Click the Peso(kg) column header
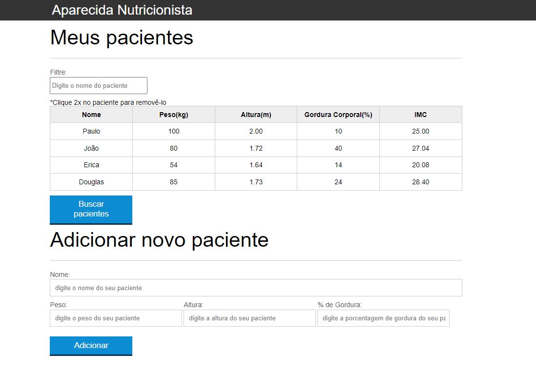Viewport: 536px width, 392px height. (174, 114)
